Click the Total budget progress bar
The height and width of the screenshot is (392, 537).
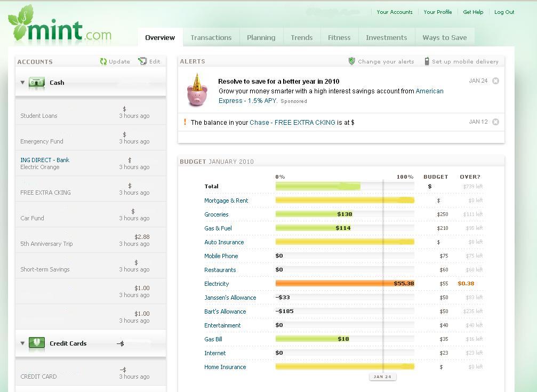(x=345, y=186)
